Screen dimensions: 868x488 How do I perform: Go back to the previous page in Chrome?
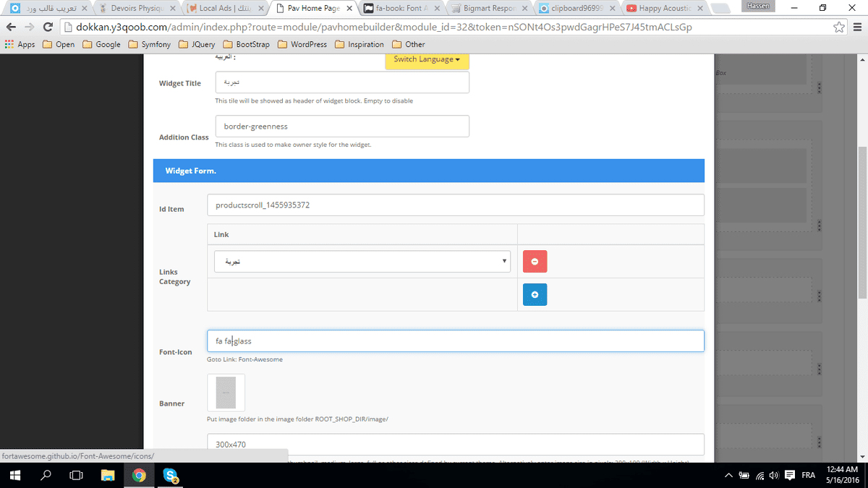coord(11,27)
